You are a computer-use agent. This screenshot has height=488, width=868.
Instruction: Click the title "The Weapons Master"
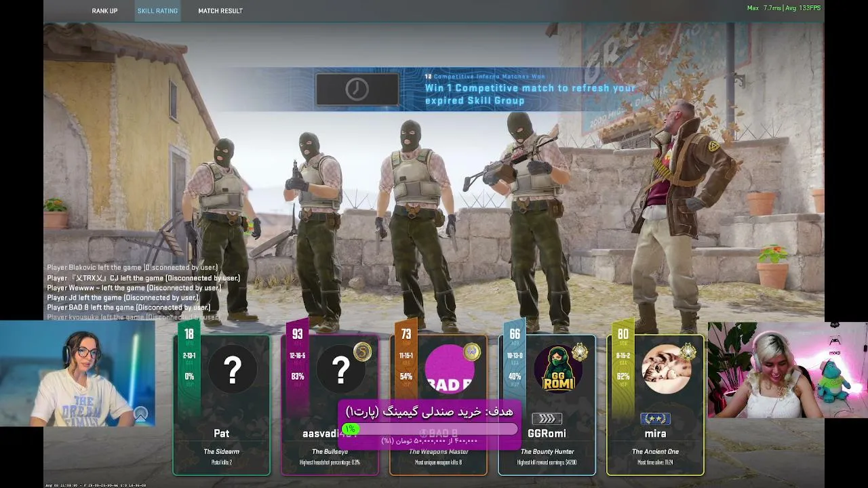coord(438,451)
